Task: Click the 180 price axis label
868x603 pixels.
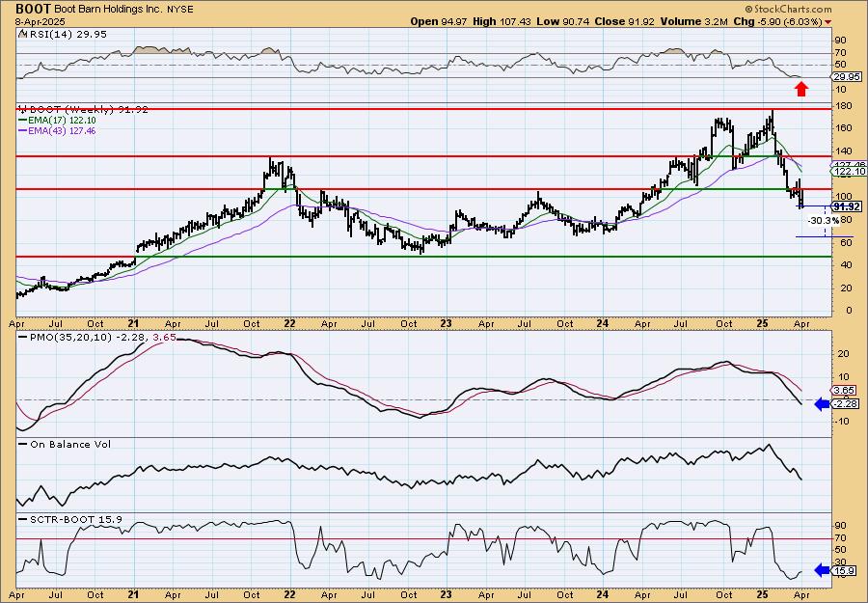Action: click(844, 105)
